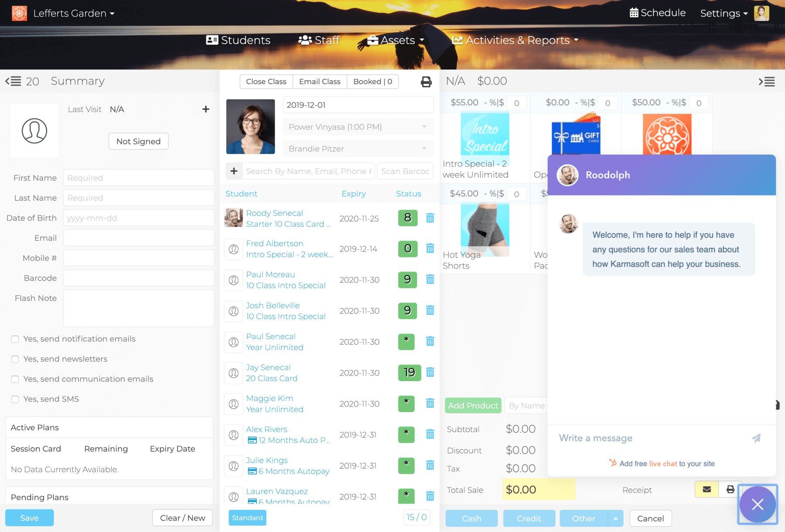785x532 pixels.
Task: Click the user profile avatar in header
Action: tap(761, 13)
